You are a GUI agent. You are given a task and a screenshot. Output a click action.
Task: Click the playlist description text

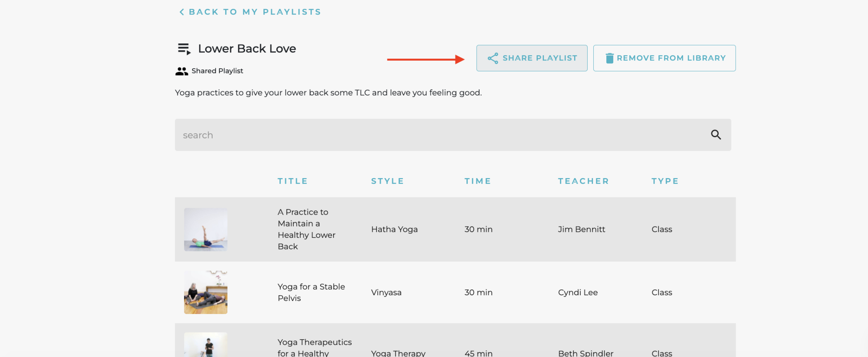[x=328, y=93]
